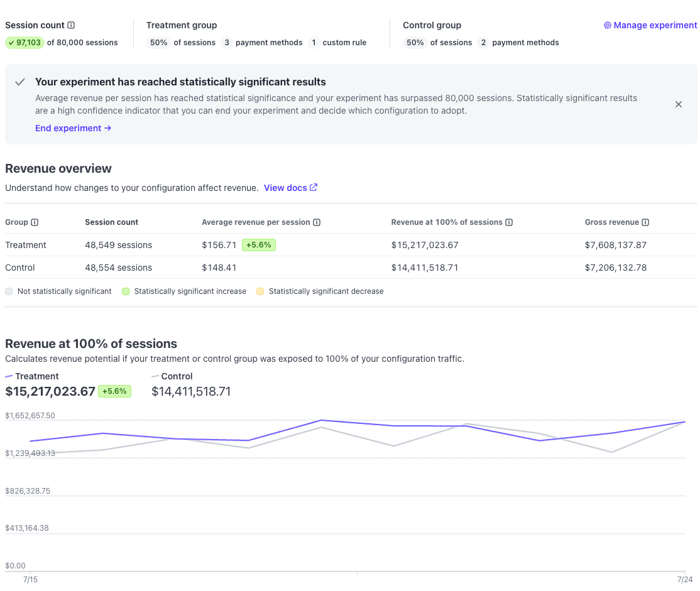The width and height of the screenshot is (700, 591).
Task: Click the external link icon after View docs
Action: 314,188
